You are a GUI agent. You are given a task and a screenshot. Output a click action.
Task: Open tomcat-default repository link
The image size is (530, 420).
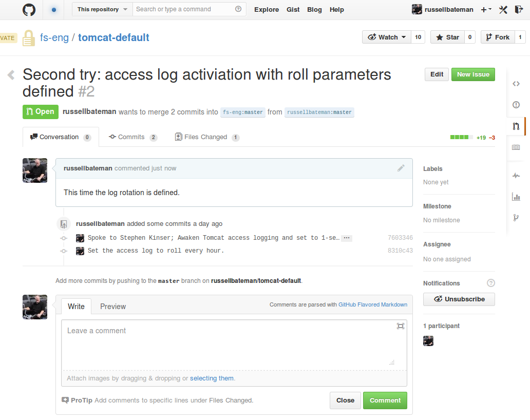[113, 37]
